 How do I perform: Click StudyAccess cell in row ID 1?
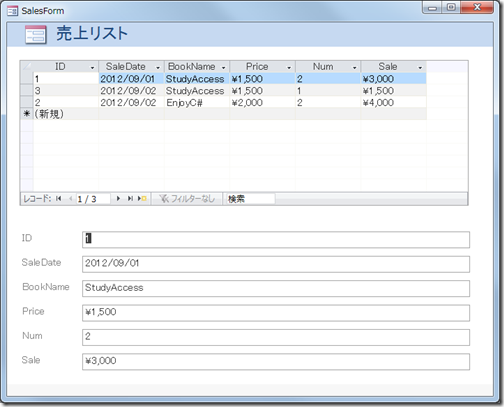(x=197, y=79)
